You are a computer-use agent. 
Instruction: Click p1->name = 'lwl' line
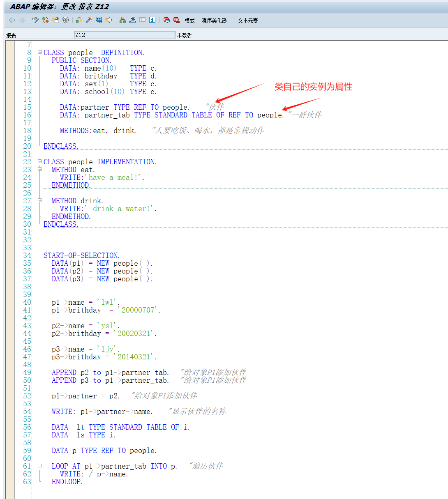point(85,302)
